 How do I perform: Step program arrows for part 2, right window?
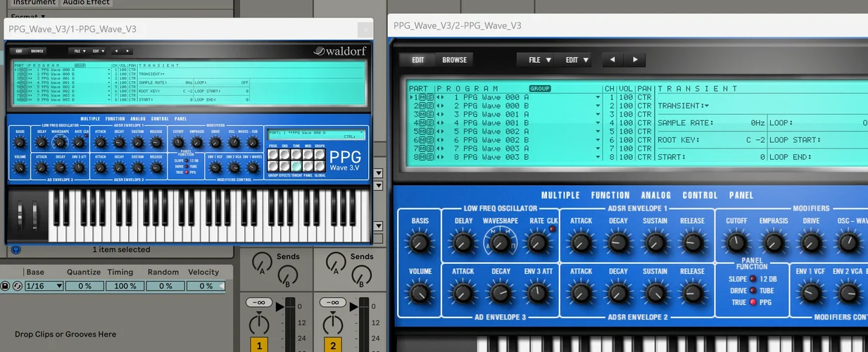[x=441, y=106]
